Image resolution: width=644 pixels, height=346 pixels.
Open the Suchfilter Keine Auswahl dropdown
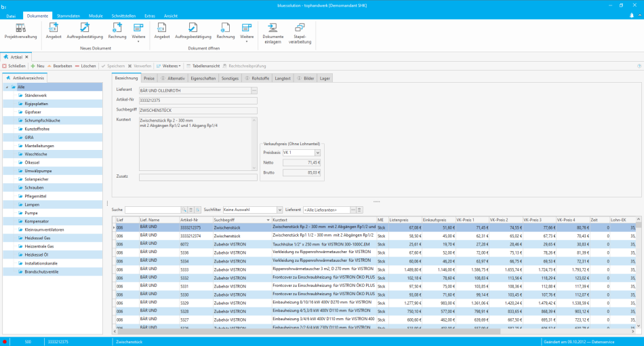pos(279,210)
